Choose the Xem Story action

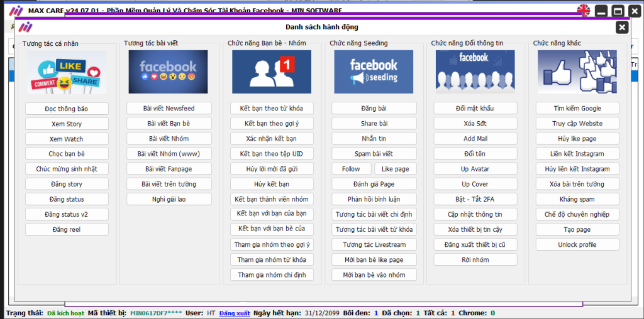click(67, 124)
